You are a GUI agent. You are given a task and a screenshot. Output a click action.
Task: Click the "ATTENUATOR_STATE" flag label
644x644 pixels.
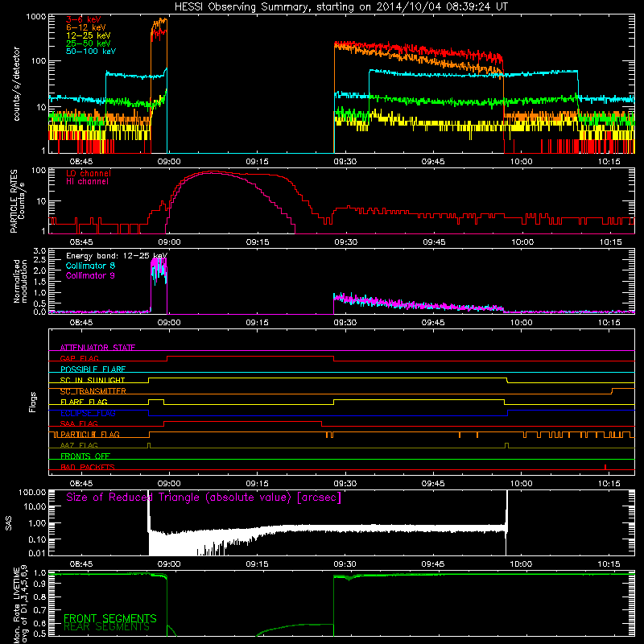click(97, 348)
